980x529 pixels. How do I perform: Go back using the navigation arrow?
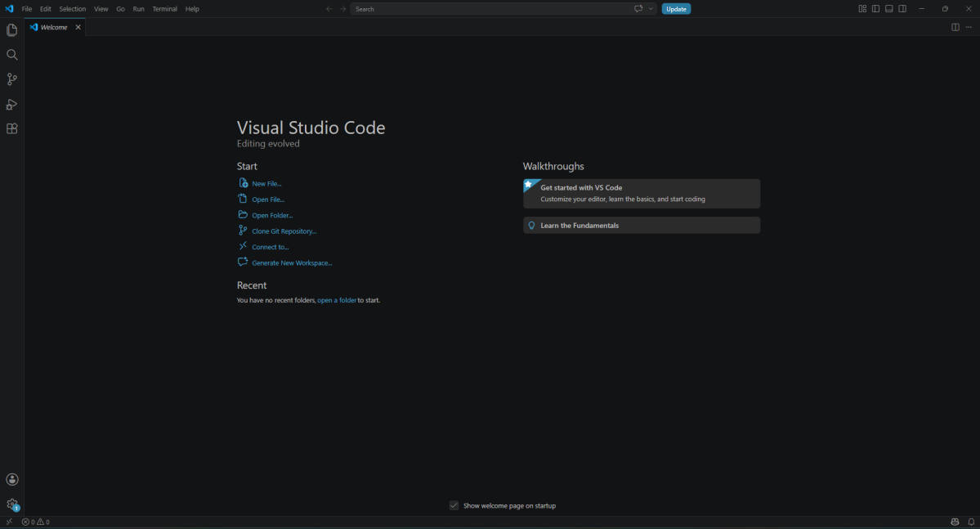point(329,9)
